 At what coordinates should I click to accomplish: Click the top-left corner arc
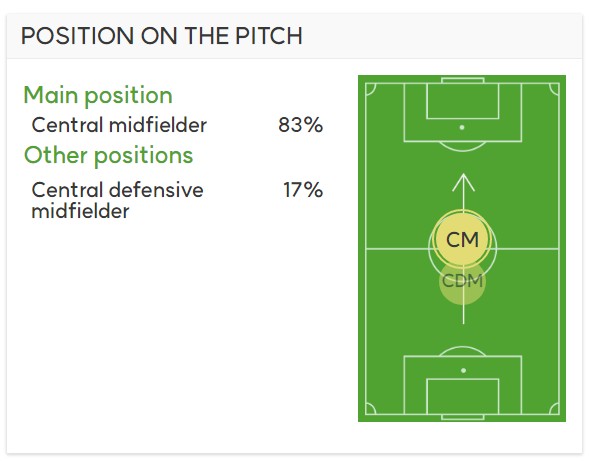point(371,89)
